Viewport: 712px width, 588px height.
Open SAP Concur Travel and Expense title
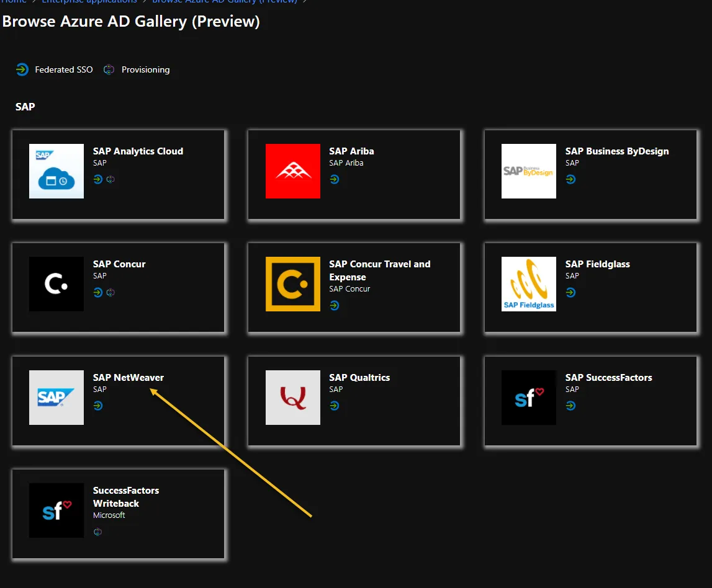pos(380,270)
